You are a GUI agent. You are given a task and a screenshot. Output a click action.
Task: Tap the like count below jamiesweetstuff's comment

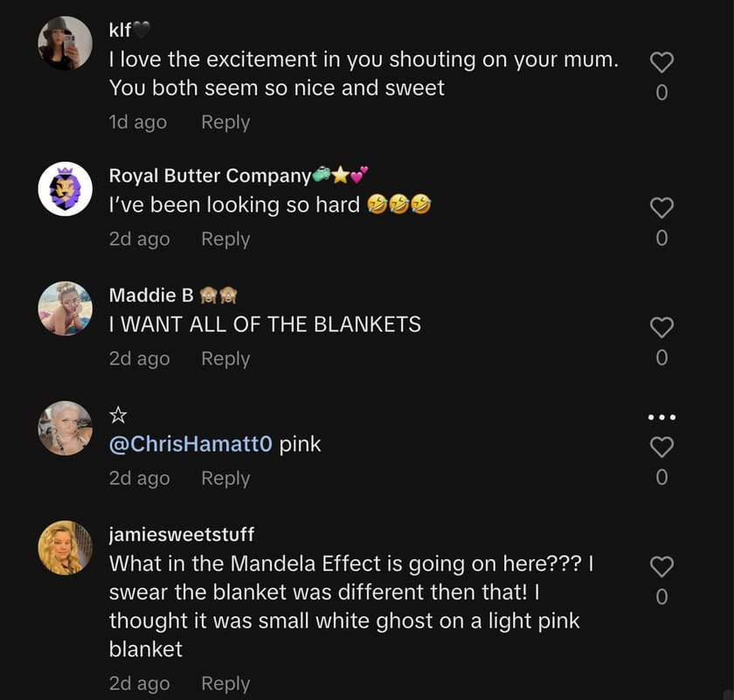[661, 597]
